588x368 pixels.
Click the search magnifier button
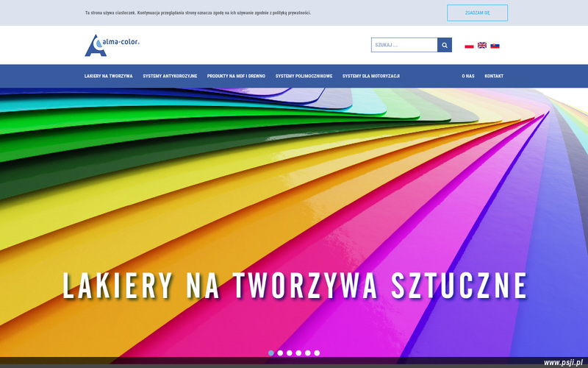tap(445, 45)
